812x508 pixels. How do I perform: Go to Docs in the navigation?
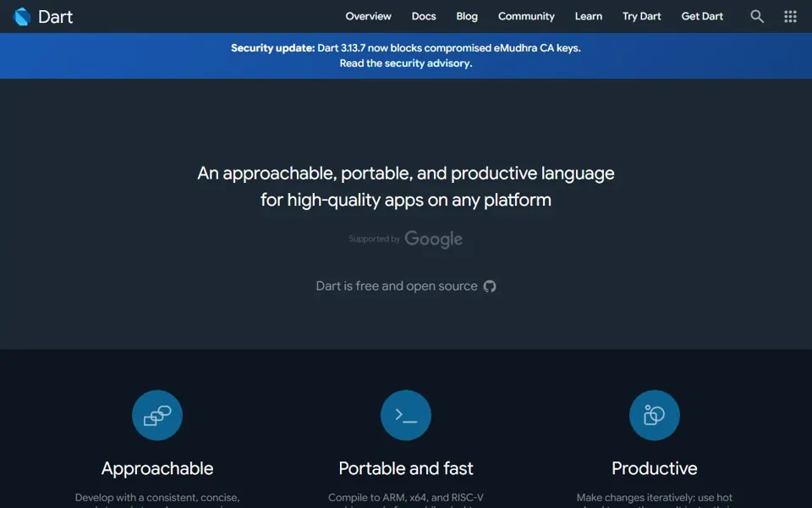pos(424,17)
